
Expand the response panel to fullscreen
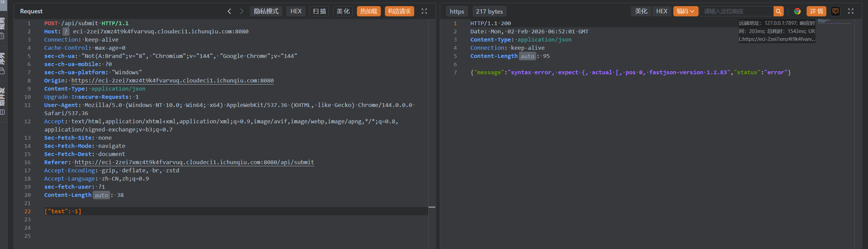[x=851, y=11]
